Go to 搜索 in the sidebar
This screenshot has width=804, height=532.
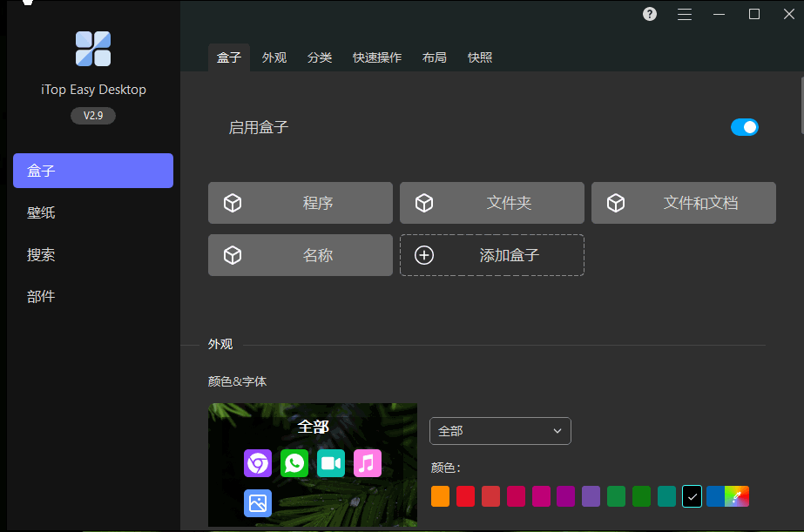click(41, 255)
